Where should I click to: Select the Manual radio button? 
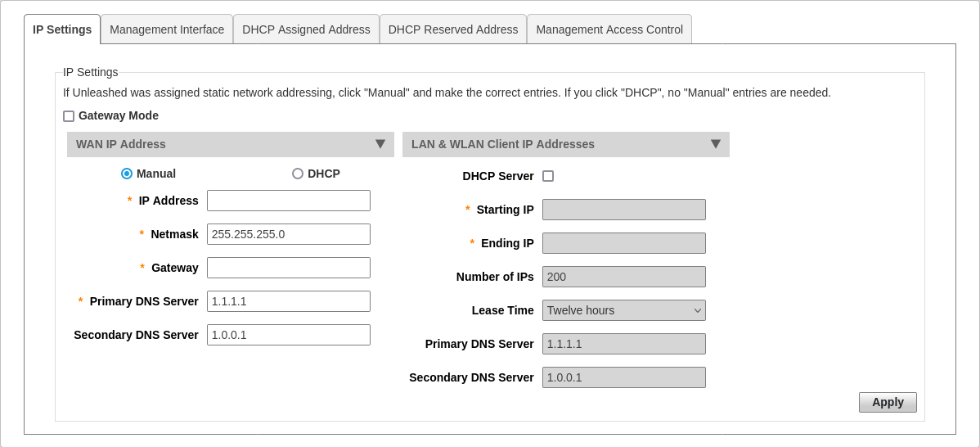point(127,174)
